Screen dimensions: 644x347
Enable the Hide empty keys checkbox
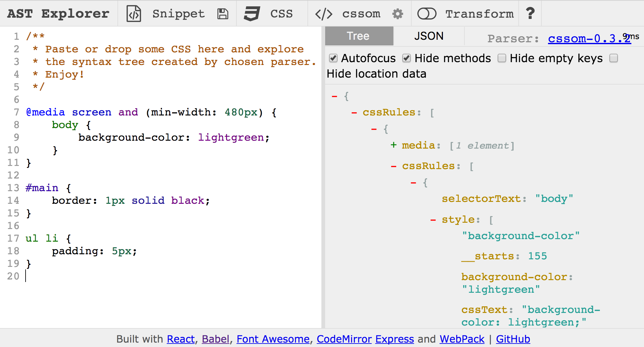click(502, 58)
